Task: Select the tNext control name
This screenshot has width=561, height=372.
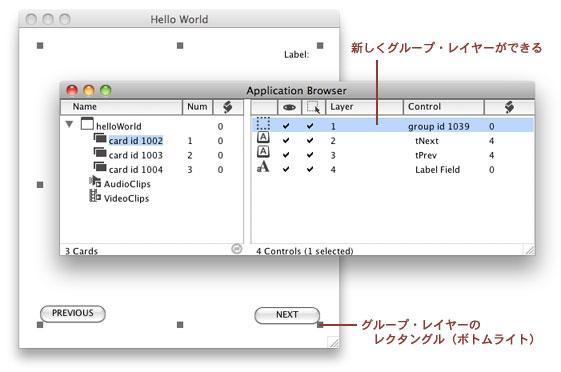Action: [x=427, y=141]
